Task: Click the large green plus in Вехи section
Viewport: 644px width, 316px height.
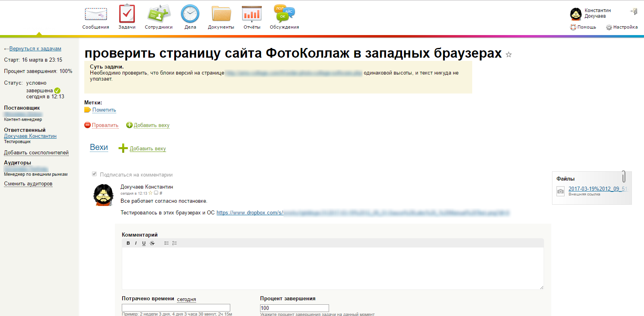Action: pos(123,148)
